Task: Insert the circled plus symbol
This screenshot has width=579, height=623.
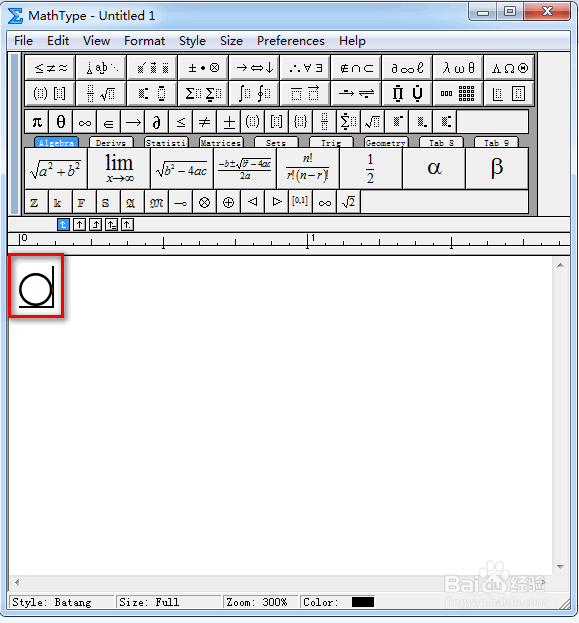Action: (229, 202)
